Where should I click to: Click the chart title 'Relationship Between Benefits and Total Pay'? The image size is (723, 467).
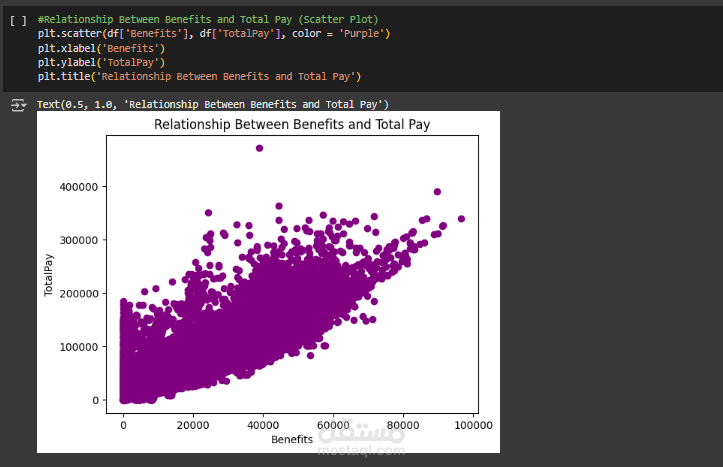292,124
